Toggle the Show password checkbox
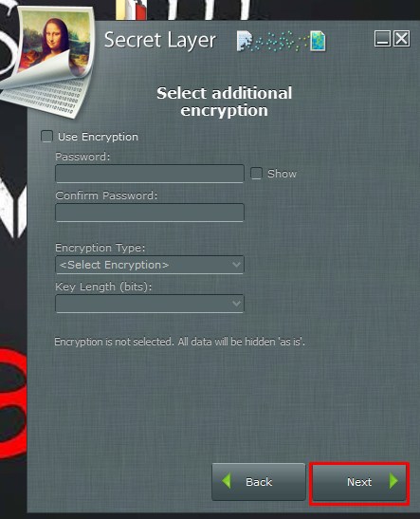The width and height of the screenshot is (420, 519). pos(256,174)
